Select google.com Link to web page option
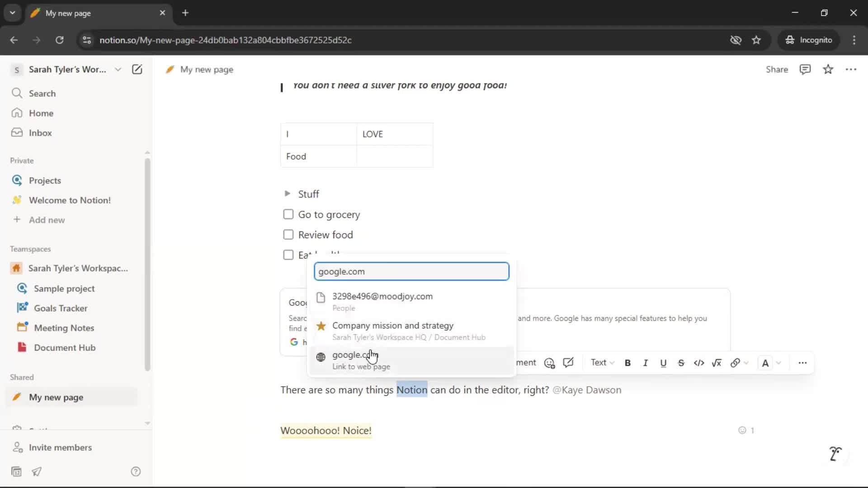The height and width of the screenshot is (488, 868). pyautogui.click(x=411, y=360)
